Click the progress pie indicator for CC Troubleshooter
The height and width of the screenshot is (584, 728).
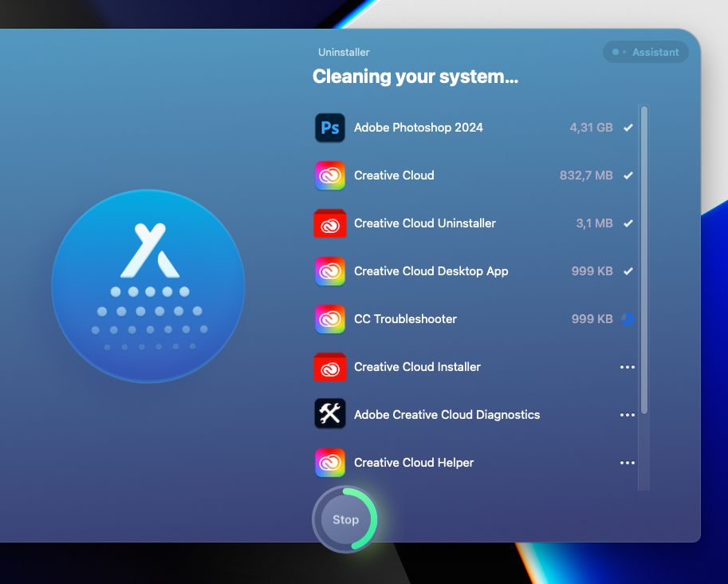pyautogui.click(x=628, y=319)
